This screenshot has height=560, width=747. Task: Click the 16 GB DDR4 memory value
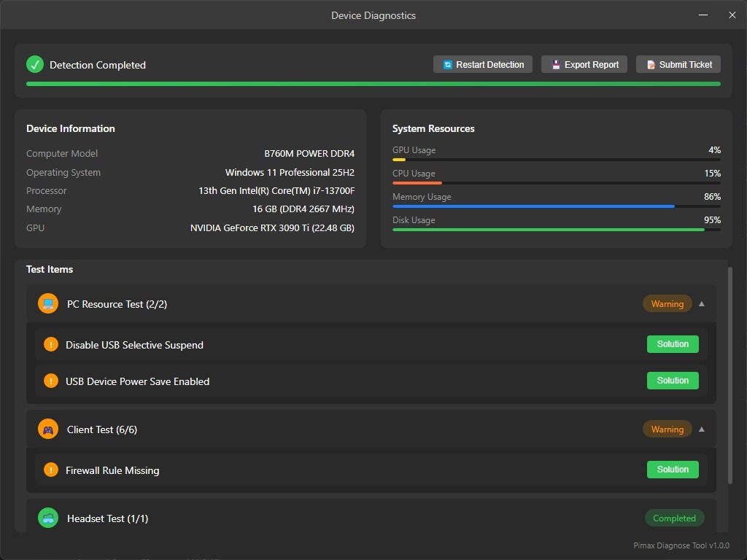(x=303, y=209)
